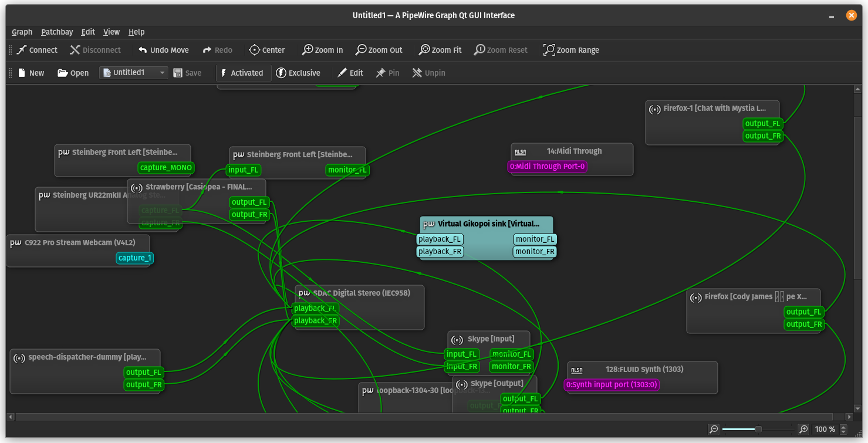Create a New patchbay
Image resolution: width=868 pixels, height=443 pixels.
coord(31,73)
